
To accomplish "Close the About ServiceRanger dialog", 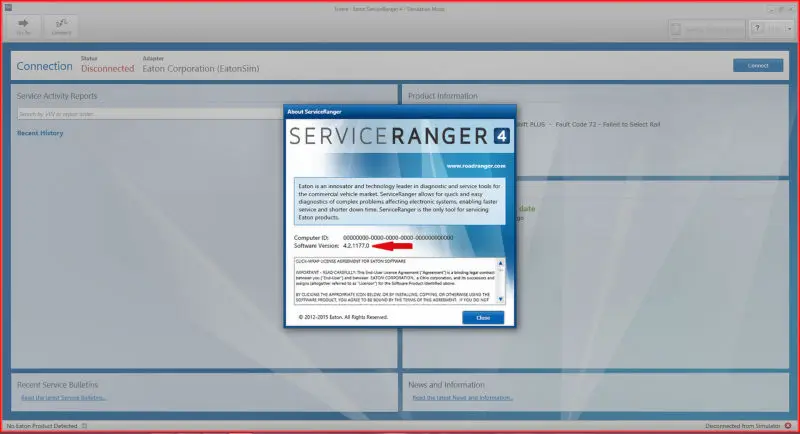I will point(483,317).
